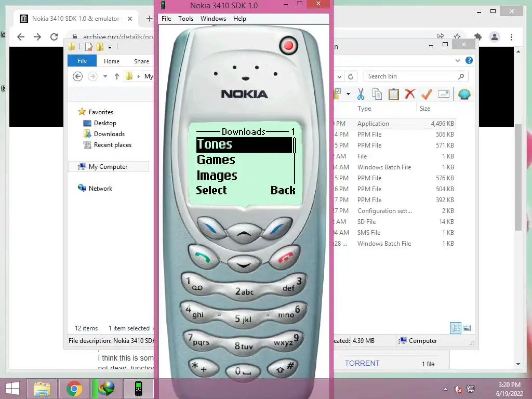This screenshot has width=532, height=399.
Task: Open Explorer Help question mark icon
Action: (x=469, y=60)
